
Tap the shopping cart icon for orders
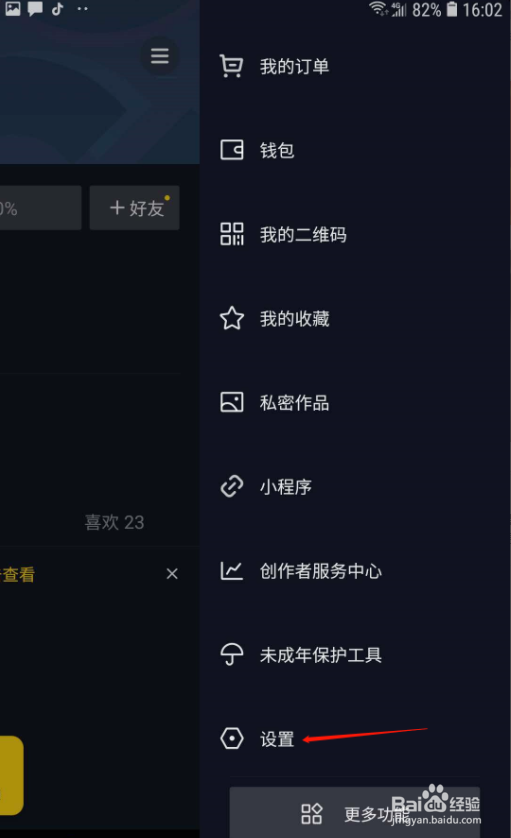[231, 66]
